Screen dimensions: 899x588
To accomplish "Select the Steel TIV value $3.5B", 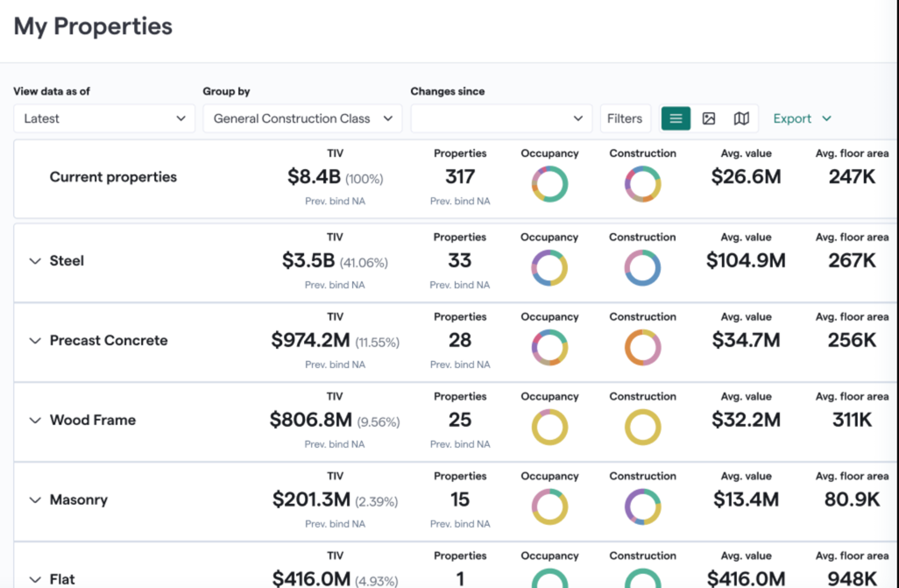I will point(308,261).
